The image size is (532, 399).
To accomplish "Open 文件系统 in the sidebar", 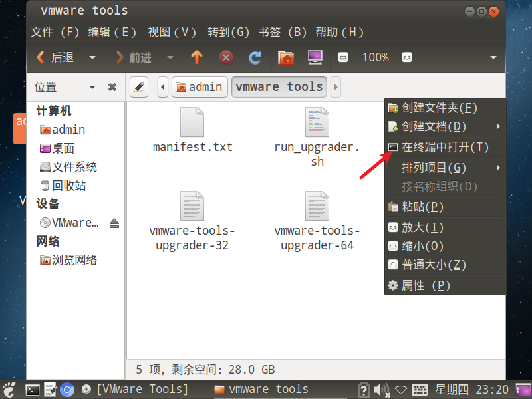I will [x=68, y=167].
